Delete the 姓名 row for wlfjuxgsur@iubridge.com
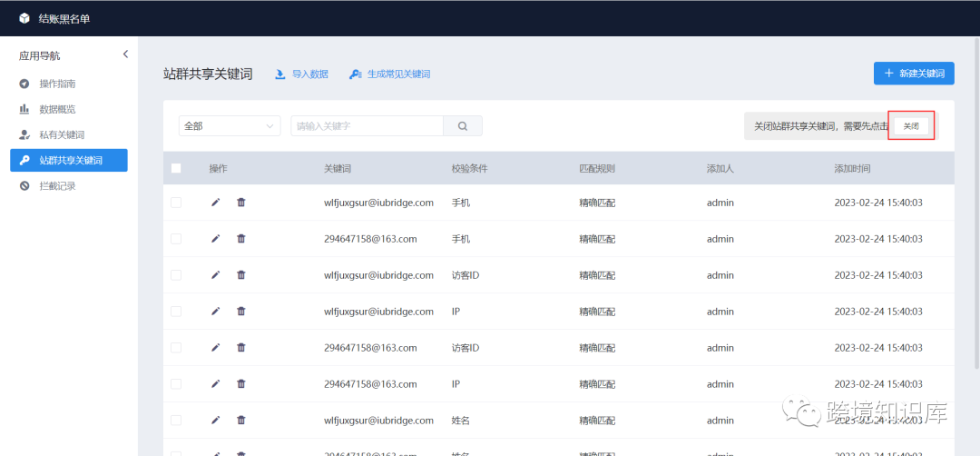Screen dimensions: 980x456 [x=241, y=421]
